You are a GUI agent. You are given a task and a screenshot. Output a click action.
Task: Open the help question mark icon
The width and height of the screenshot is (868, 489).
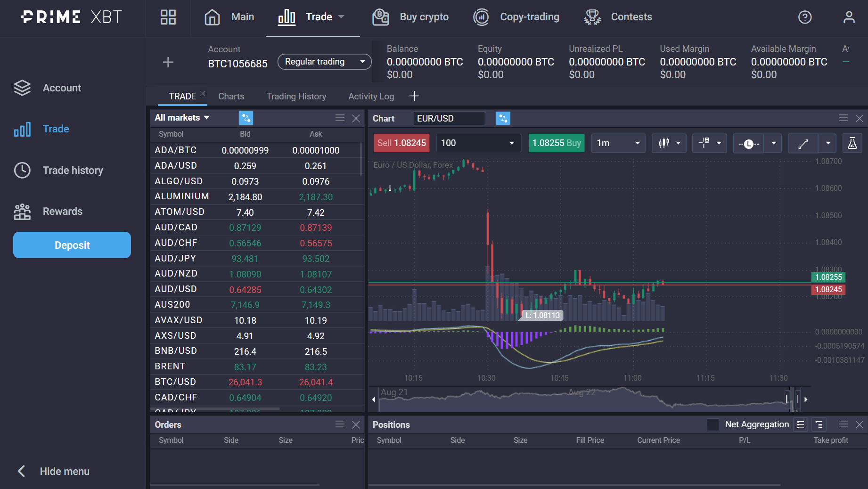[x=805, y=17]
